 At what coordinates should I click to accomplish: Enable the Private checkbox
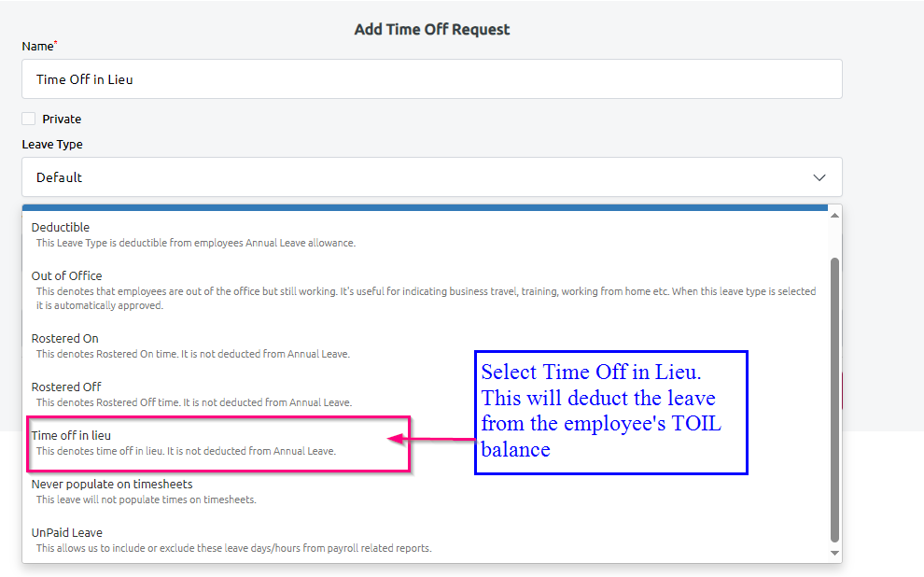(27, 119)
